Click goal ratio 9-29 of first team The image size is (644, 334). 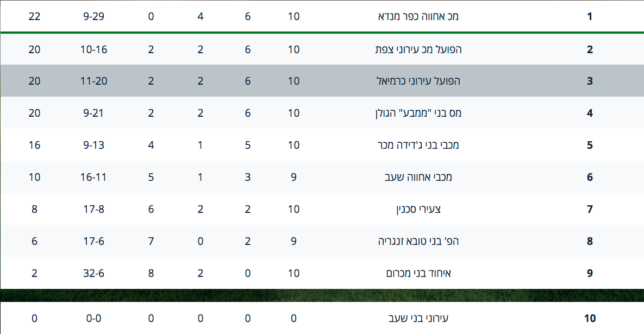coord(93,16)
